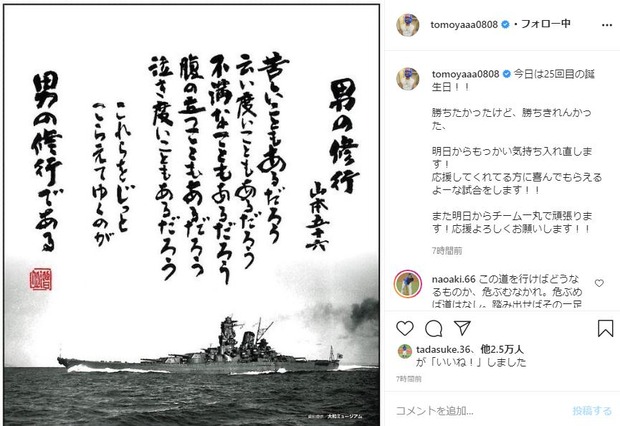Save post using the bookmark icon
The height and width of the screenshot is (426, 620).
pyautogui.click(x=605, y=328)
